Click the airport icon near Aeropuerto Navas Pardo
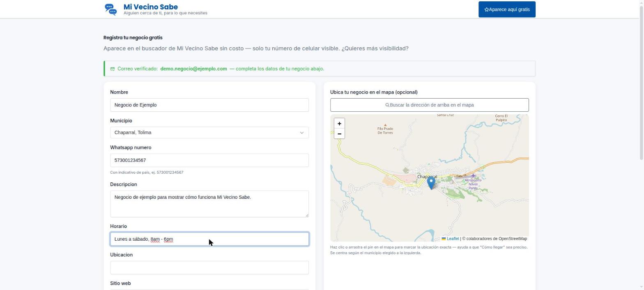644x290 pixels. tap(473, 176)
